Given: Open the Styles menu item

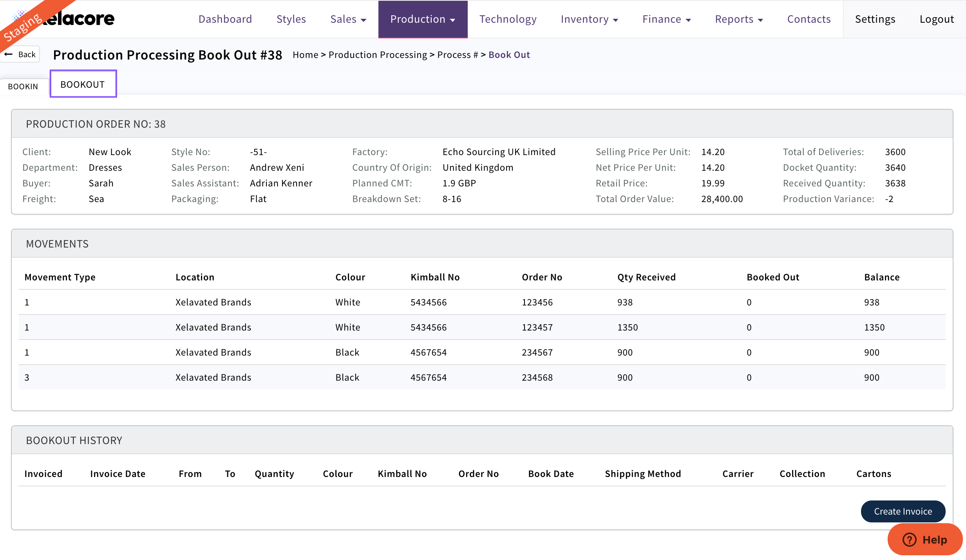Looking at the screenshot, I should click(x=291, y=19).
